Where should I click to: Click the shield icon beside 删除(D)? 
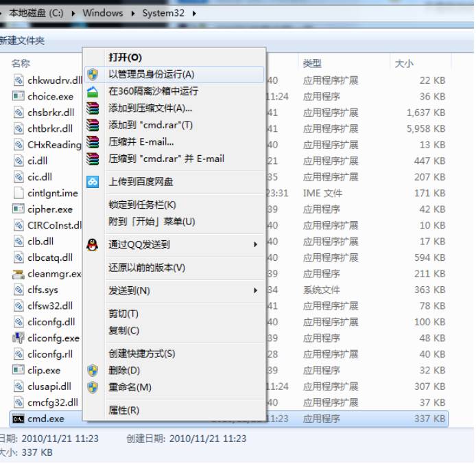(x=93, y=371)
